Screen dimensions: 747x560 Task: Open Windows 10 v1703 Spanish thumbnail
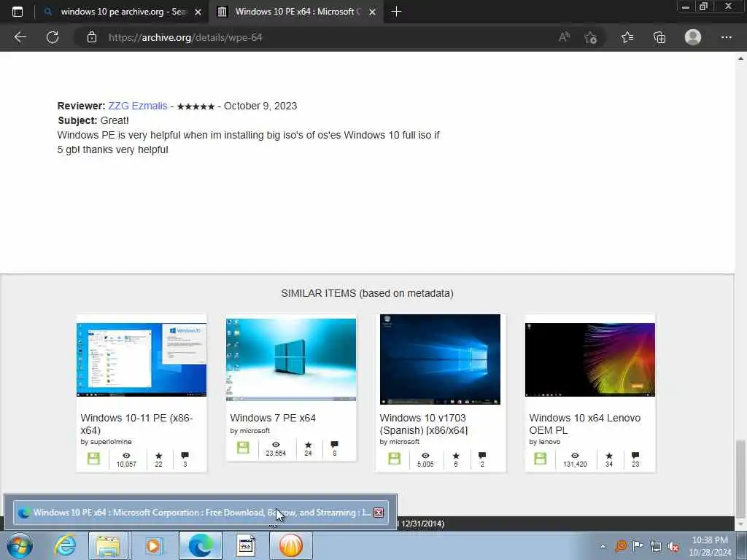pyautogui.click(x=440, y=359)
